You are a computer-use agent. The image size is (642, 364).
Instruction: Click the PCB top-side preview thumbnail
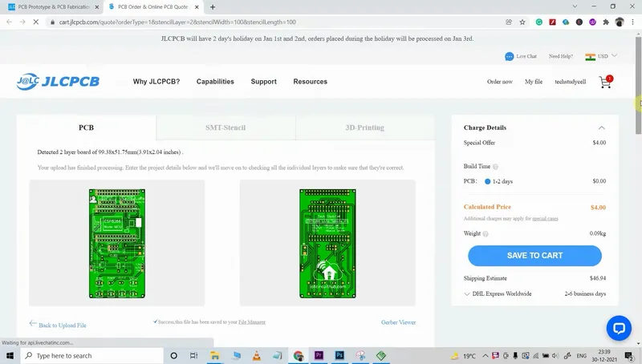117,243
